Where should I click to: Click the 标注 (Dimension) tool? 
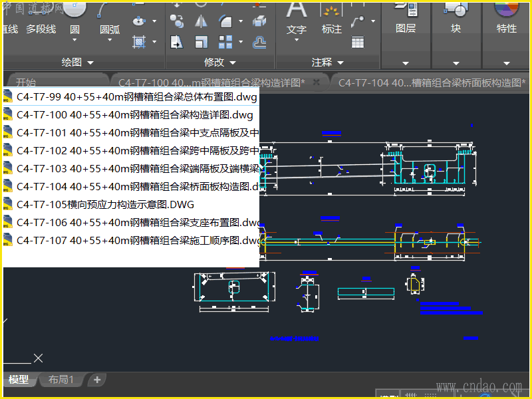331,19
